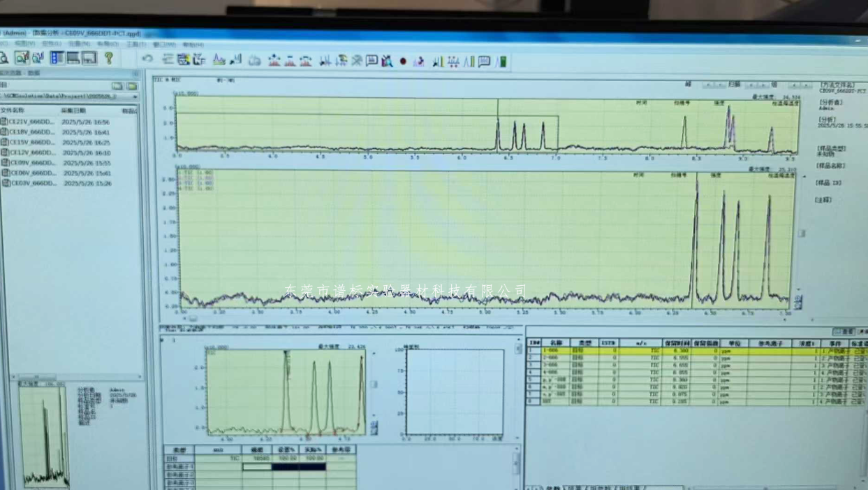Switch to the 结果 tab
868x490 pixels.
tap(575, 487)
